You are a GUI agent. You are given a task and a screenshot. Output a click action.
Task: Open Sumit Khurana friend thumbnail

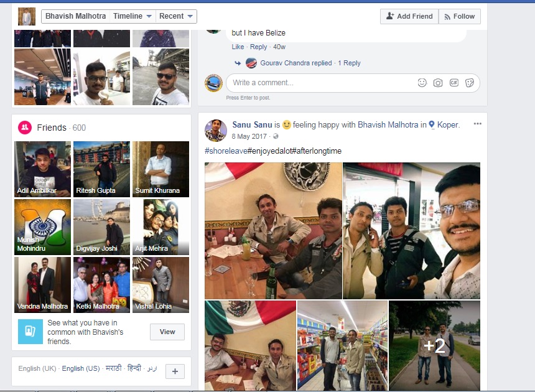tap(160, 169)
